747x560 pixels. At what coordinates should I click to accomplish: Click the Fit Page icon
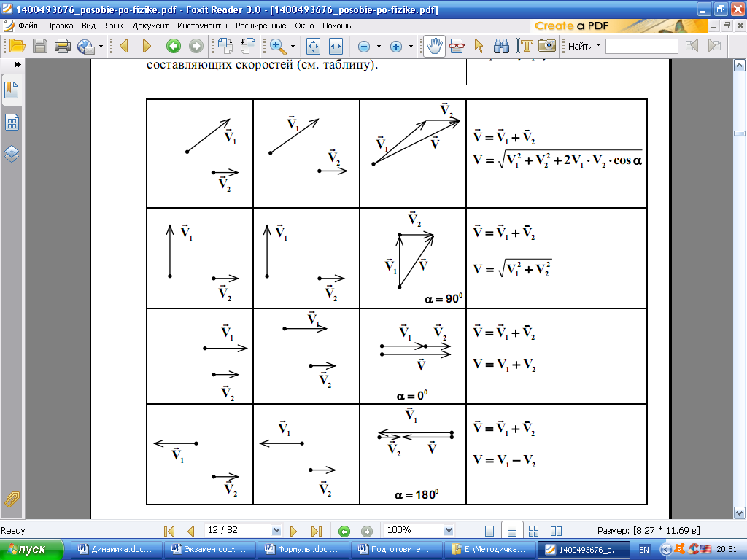point(313,46)
